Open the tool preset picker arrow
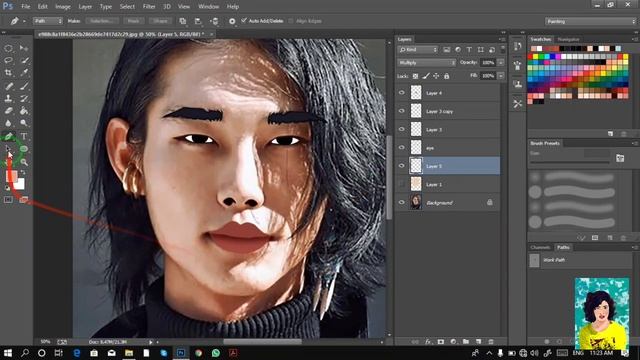 tap(24, 21)
